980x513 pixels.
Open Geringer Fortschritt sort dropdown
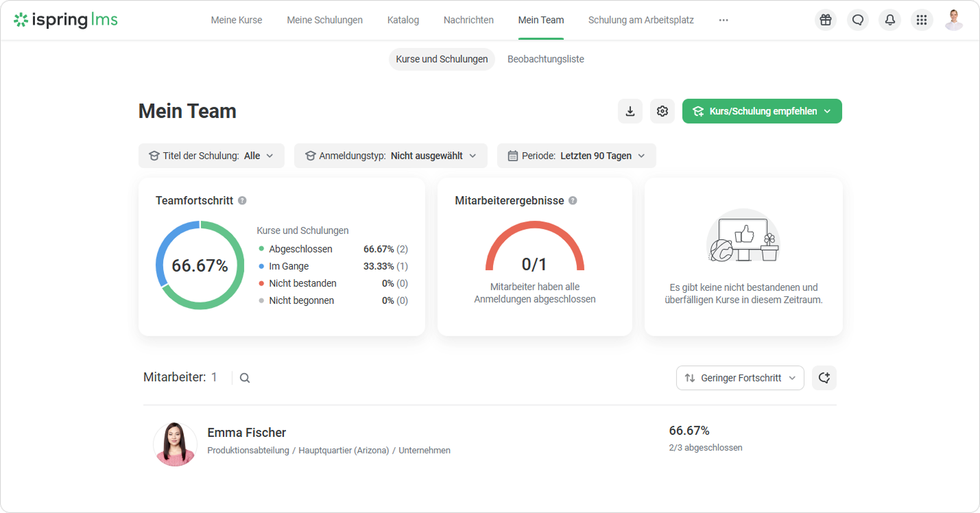tap(740, 378)
